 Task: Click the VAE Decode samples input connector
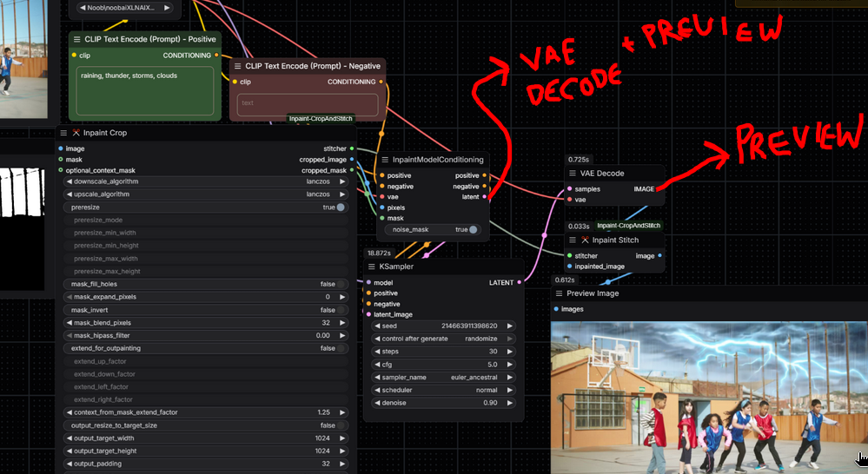tap(570, 189)
